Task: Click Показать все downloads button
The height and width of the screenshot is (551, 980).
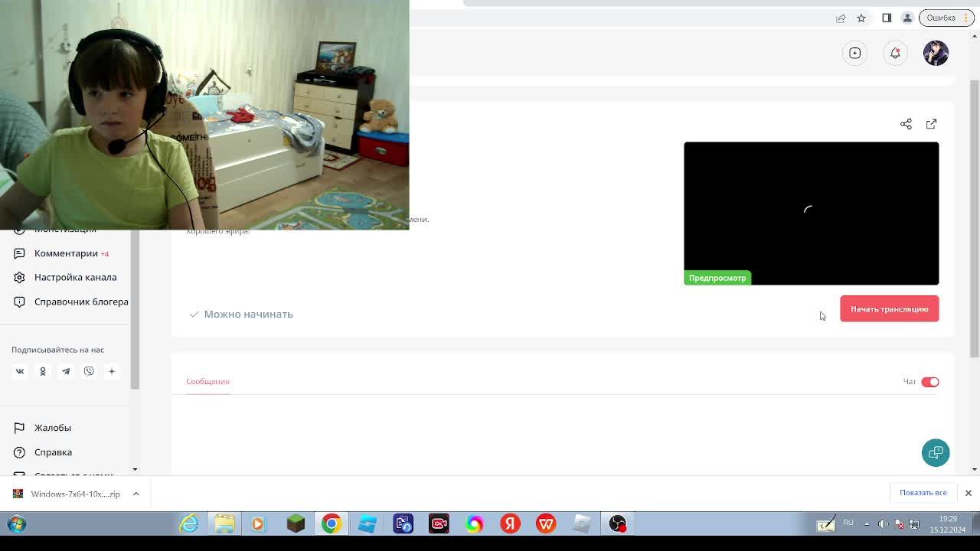Action: point(923,493)
